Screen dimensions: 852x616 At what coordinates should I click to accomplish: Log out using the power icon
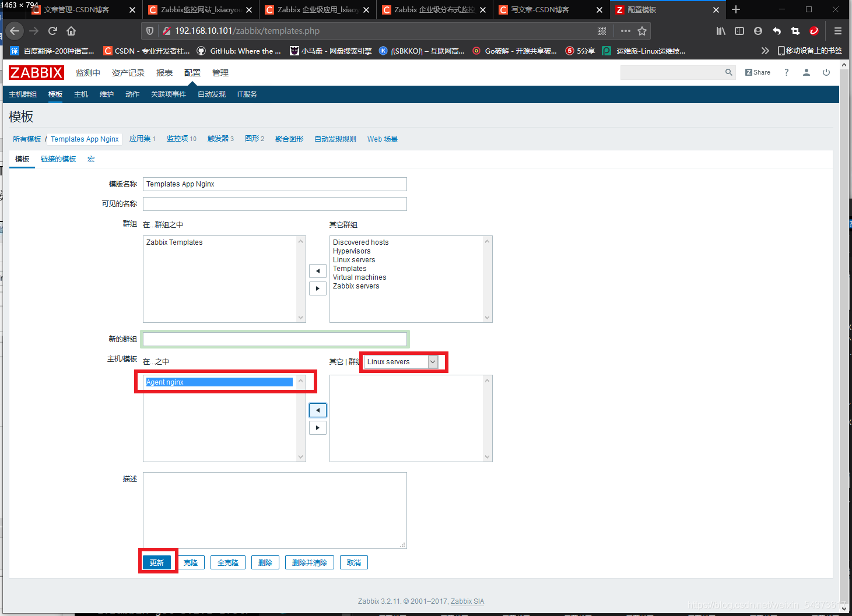[826, 72]
